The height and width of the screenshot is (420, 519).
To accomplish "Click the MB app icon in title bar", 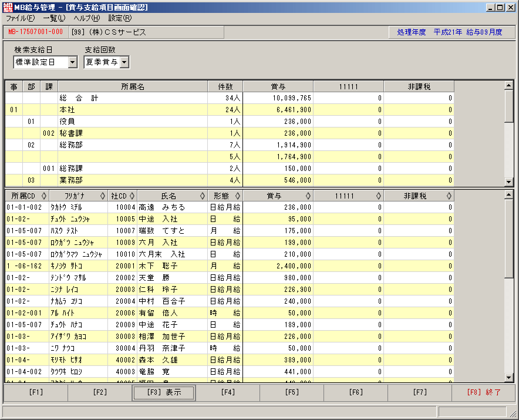I will [8, 7].
